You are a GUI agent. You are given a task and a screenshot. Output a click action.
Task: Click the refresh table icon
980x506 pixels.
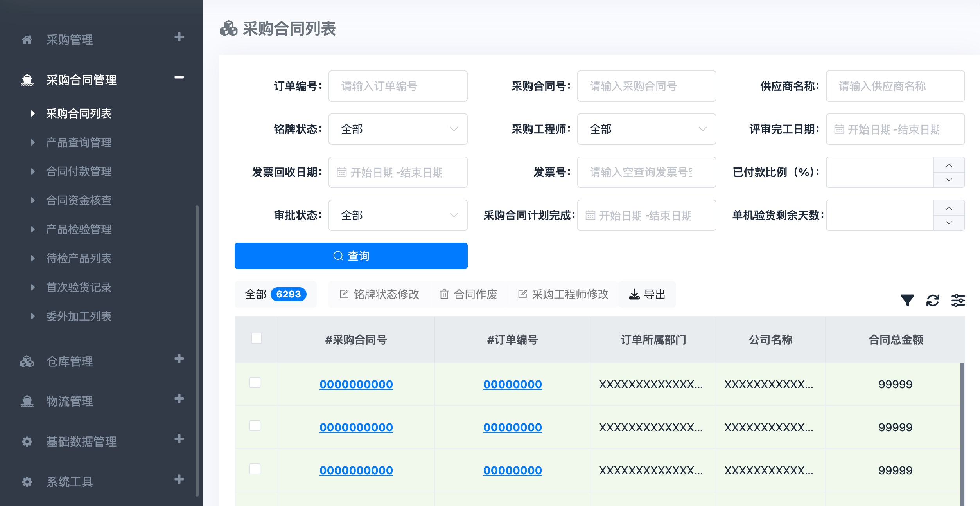(933, 301)
